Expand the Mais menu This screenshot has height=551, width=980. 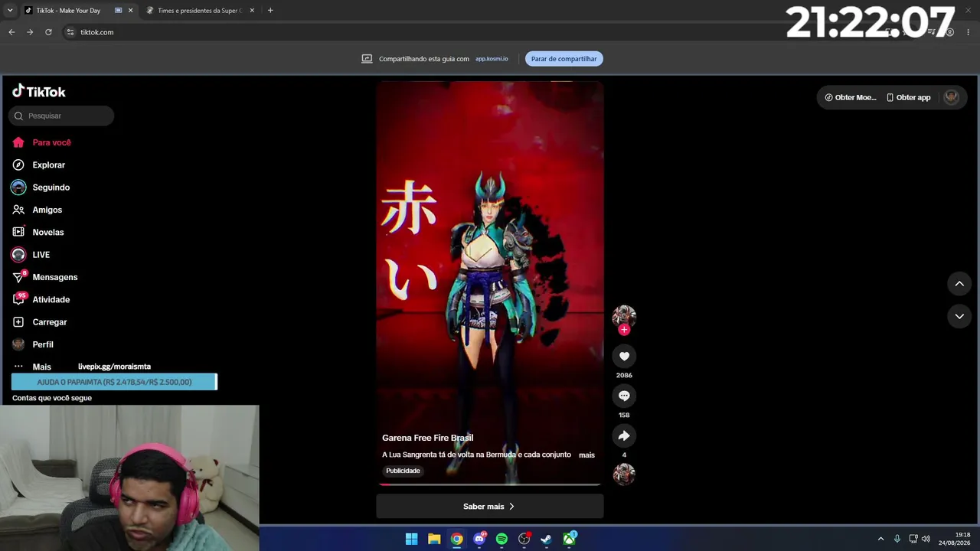32,367
